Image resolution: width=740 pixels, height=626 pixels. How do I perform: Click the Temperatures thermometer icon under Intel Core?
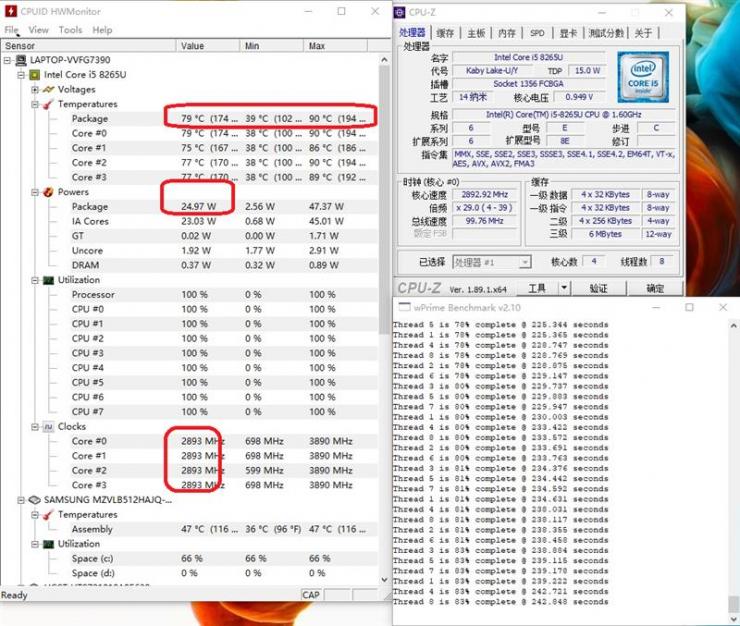(x=48, y=104)
